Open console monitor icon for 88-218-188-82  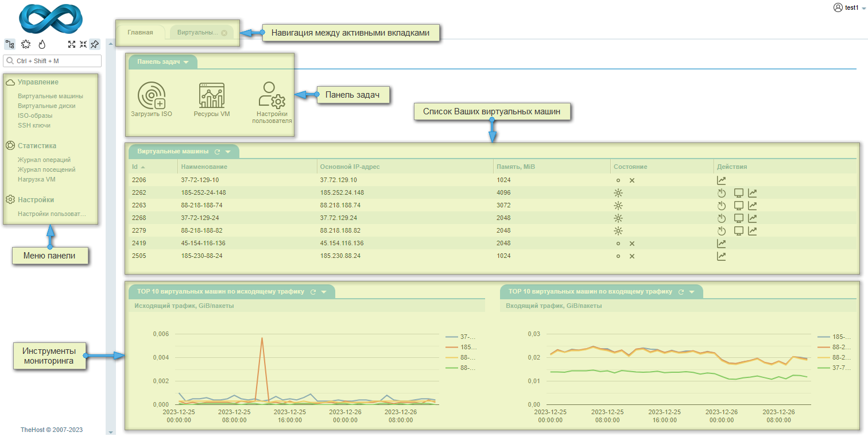pos(739,231)
